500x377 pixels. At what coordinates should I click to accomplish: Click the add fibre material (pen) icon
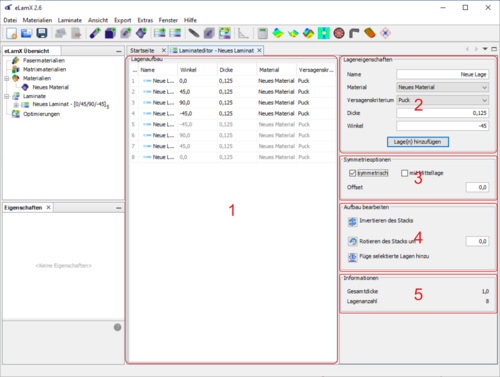(x=95, y=33)
